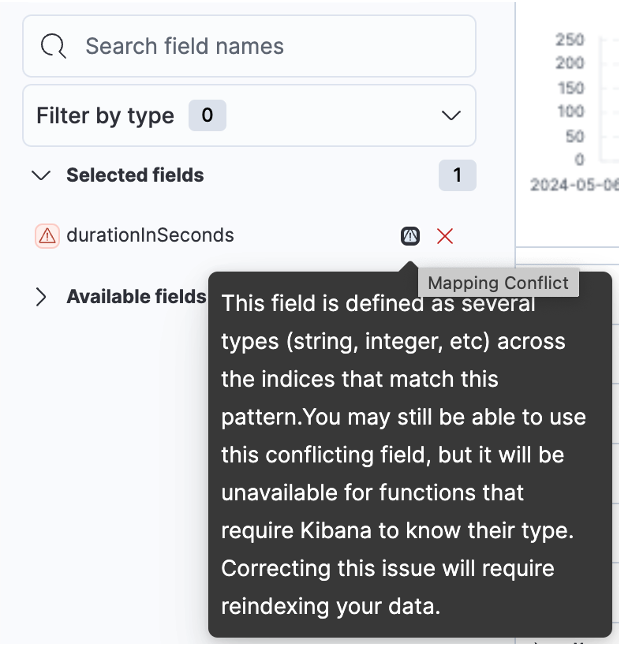Expand the Available fields chevron
The height and width of the screenshot is (646, 619).
pyautogui.click(x=41, y=297)
